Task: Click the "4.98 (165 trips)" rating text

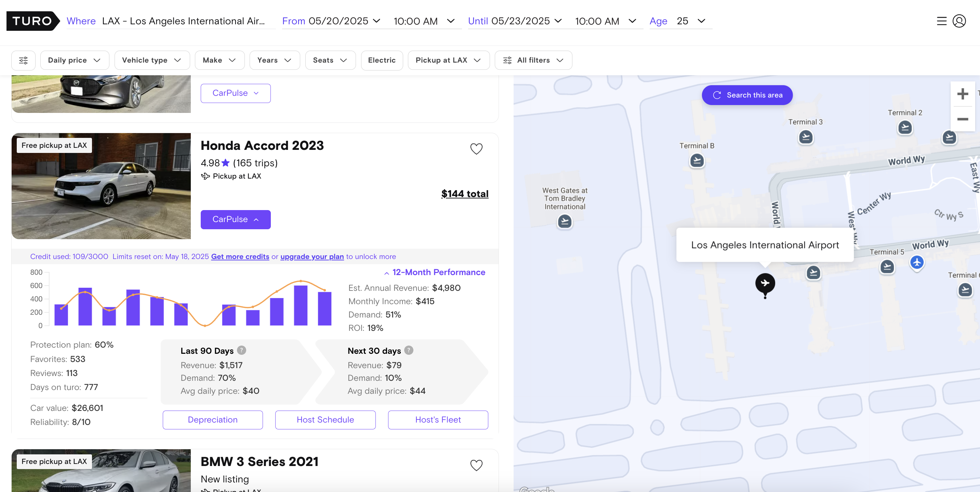Action: (x=239, y=163)
